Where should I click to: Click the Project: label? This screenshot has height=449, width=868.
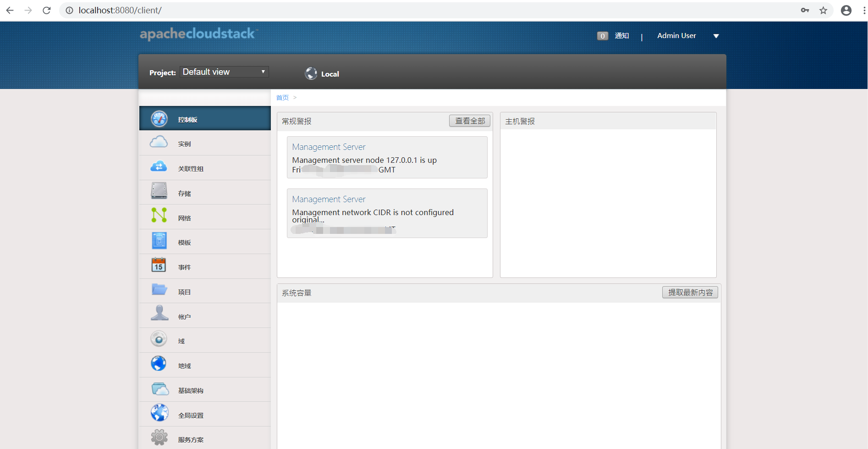click(x=163, y=72)
